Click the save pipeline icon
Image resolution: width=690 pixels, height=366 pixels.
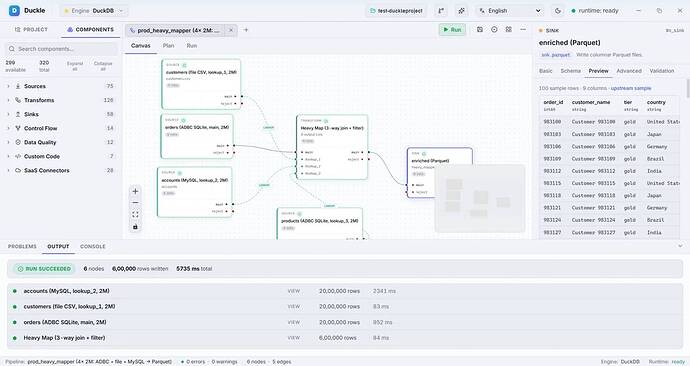pos(480,29)
